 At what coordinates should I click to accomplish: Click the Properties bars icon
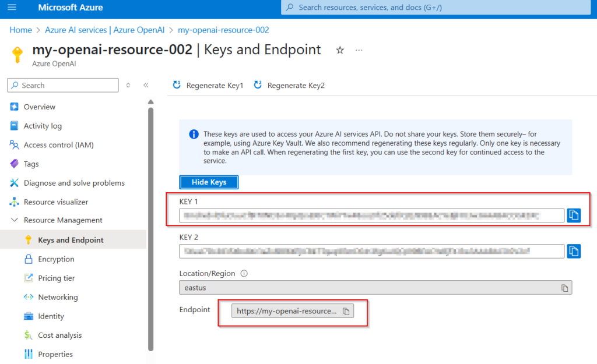(x=29, y=354)
